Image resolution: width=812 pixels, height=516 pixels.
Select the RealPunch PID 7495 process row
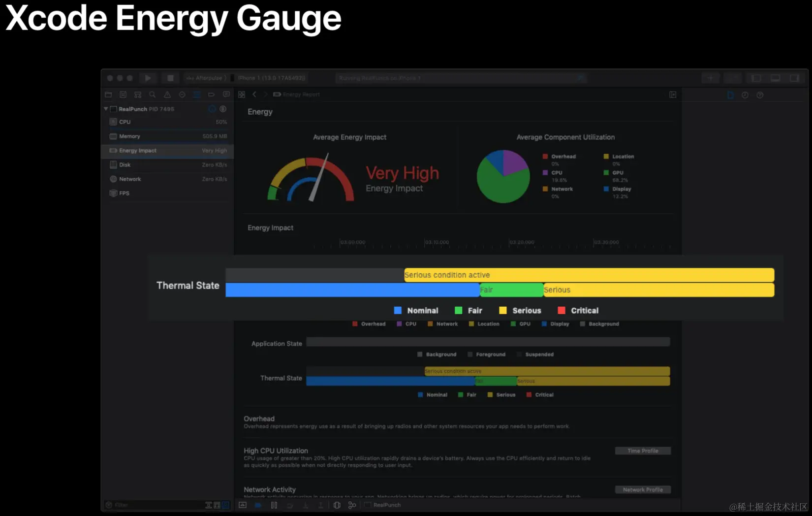[x=167, y=109]
